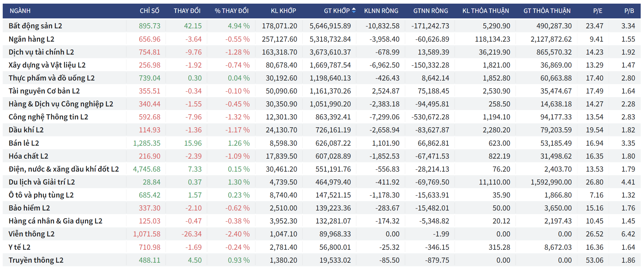
Task: Select the Ngân hàng L2 row name
Action: (31, 39)
